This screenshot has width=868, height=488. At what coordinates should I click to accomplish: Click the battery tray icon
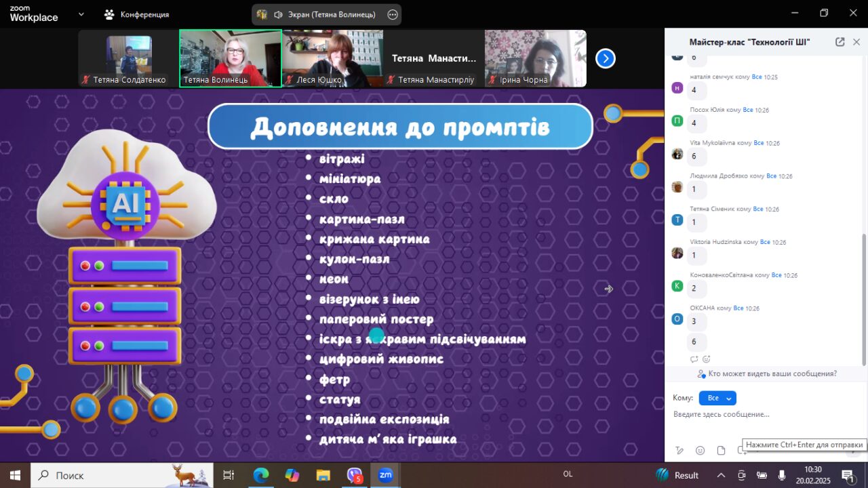(762, 475)
